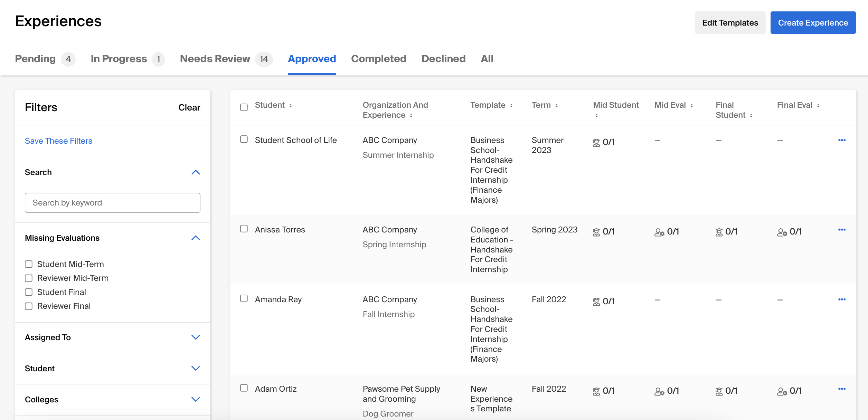The width and height of the screenshot is (868, 420).
Task: Open Student School of Life record
Action: coord(296,140)
